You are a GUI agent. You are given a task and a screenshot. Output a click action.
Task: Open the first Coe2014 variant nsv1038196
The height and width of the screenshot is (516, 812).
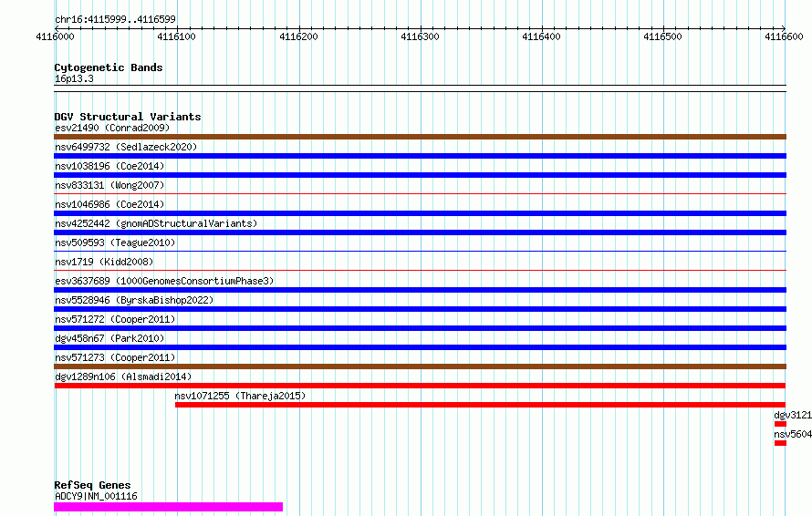pos(109,166)
